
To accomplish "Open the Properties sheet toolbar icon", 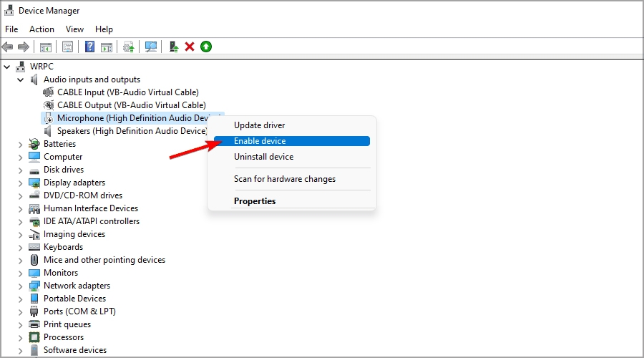I will coord(68,47).
